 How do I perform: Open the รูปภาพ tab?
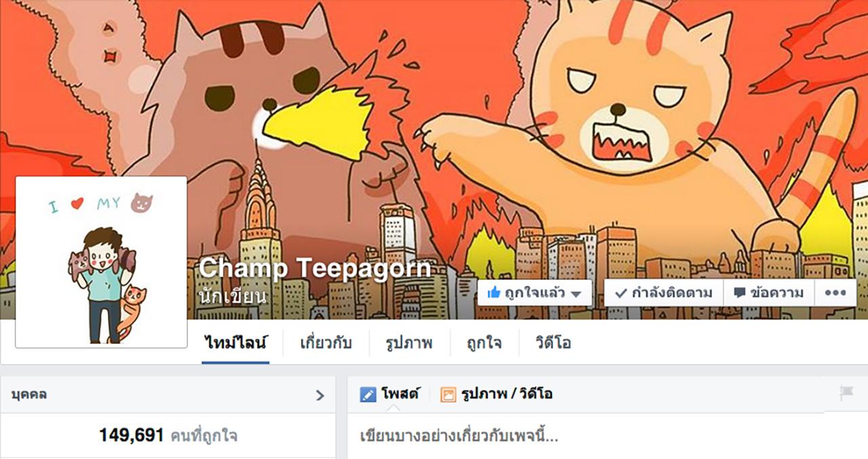pos(409,342)
